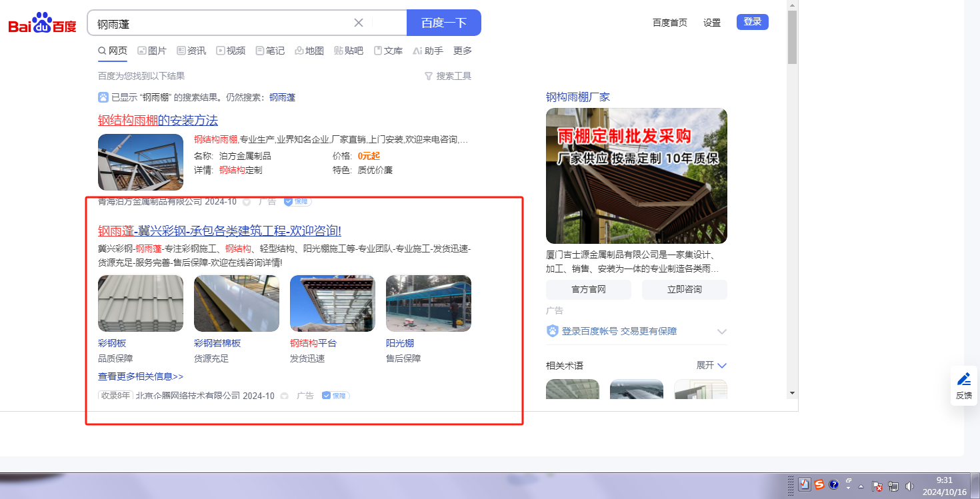The height and width of the screenshot is (499, 980).
Task: Click the Sogou input method tray icon
Action: pos(819,485)
